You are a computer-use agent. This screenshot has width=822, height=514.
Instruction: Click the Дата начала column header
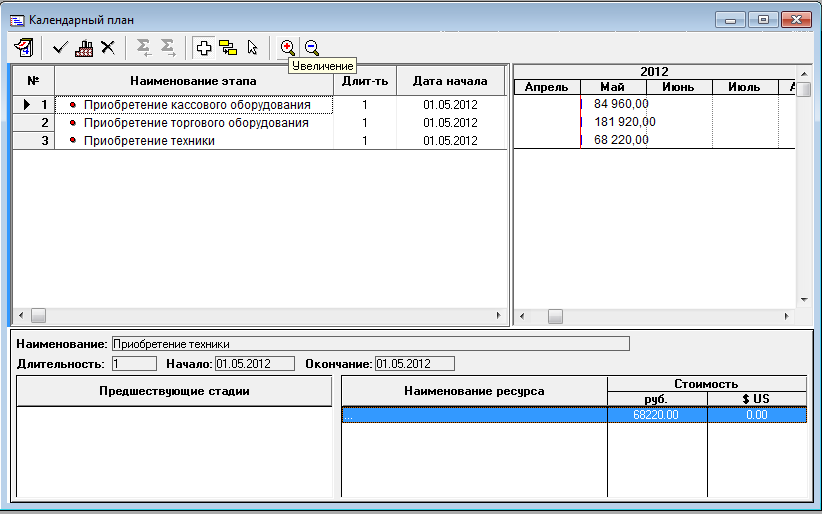pyautogui.click(x=450, y=81)
